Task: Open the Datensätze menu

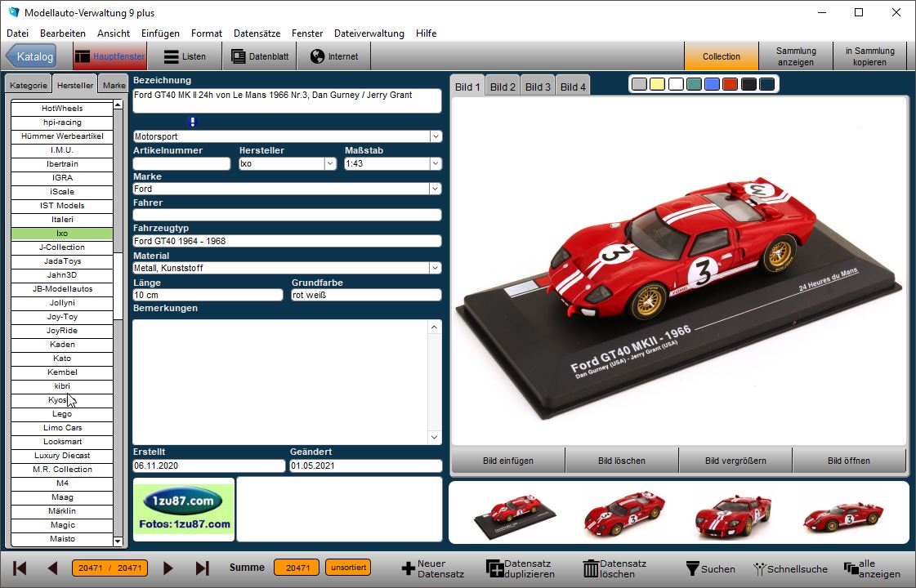Action: 257,33
